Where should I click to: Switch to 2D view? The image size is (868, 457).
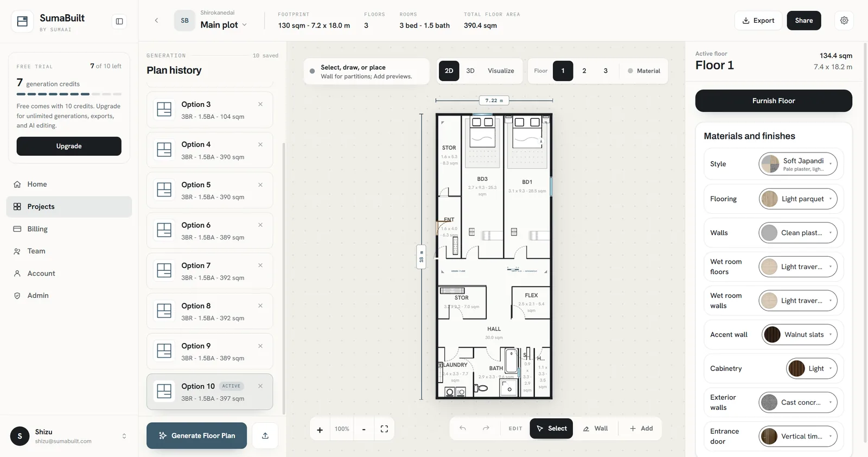[449, 71]
